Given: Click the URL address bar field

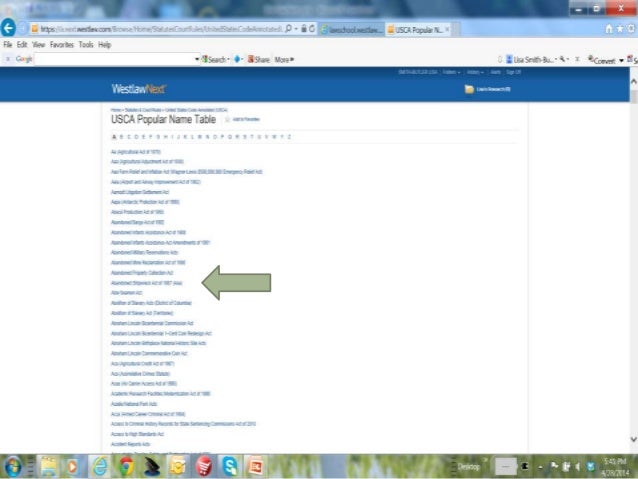Looking at the screenshot, I should (159, 29).
